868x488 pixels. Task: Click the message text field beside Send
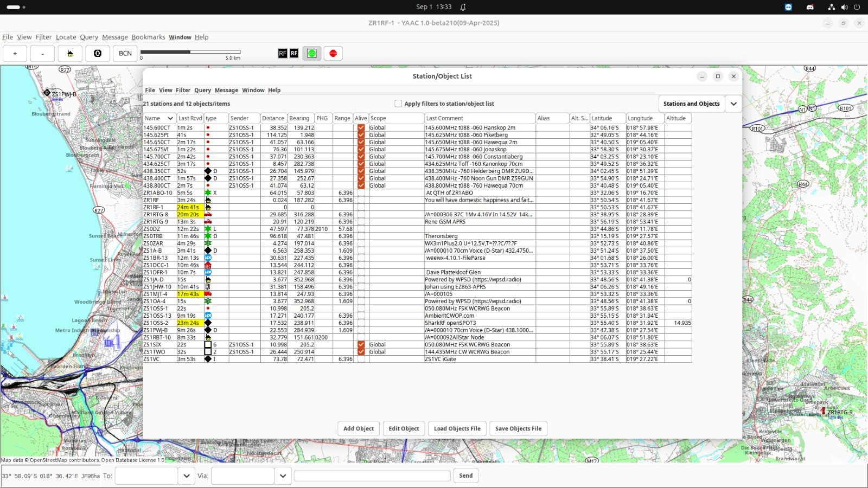[372, 476]
